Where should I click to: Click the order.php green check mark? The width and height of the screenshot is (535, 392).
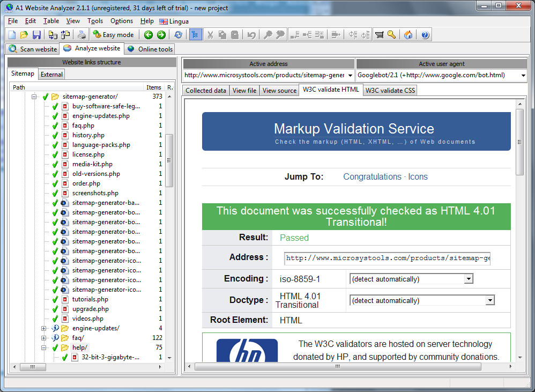[x=55, y=183]
